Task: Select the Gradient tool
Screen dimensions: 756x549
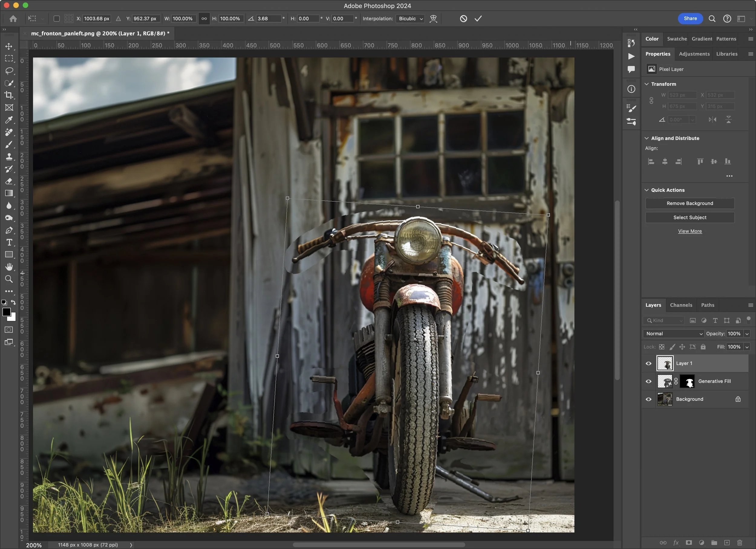Action: coord(9,194)
